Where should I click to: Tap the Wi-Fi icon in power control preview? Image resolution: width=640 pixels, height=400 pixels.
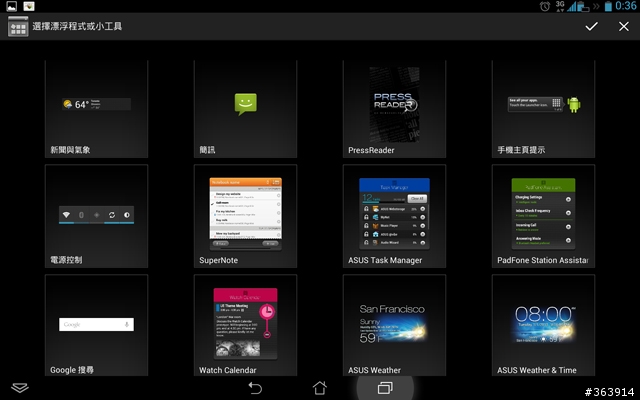tap(66, 215)
